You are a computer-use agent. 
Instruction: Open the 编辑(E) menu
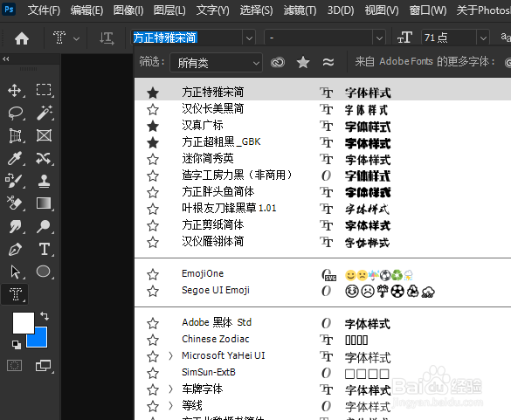point(86,10)
